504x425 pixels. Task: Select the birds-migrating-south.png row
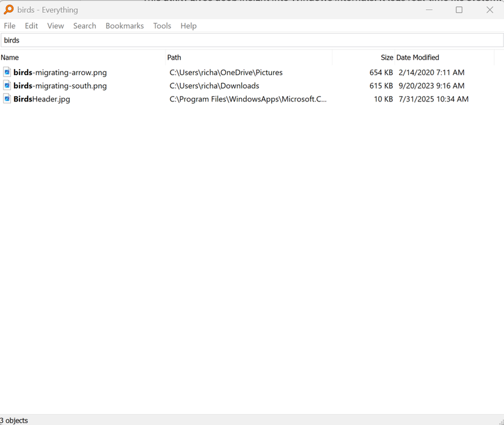click(x=59, y=86)
